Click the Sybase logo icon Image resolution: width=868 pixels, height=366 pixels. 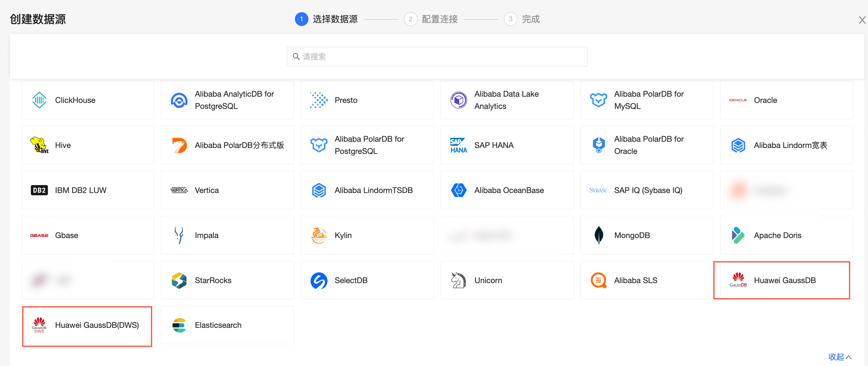598,190
